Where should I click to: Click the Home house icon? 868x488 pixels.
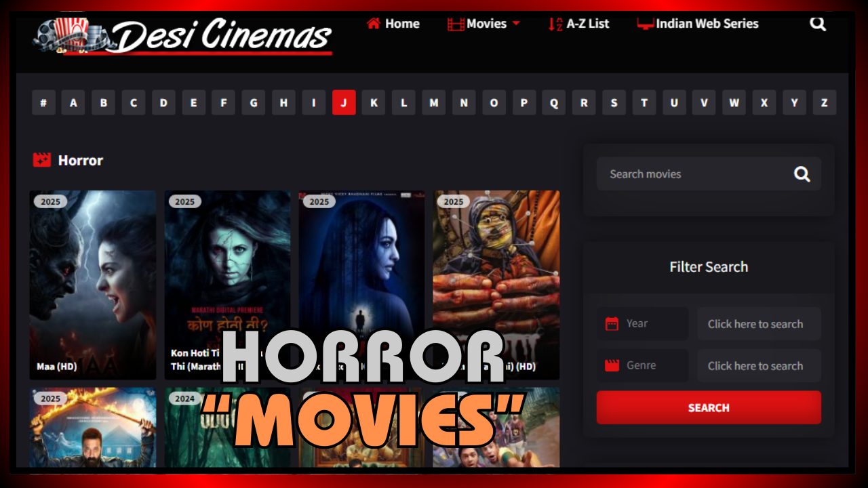tap(373, 24)
